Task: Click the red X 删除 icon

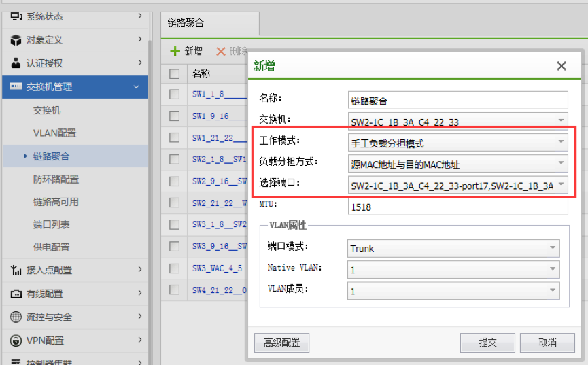Action: coord(220,51)
